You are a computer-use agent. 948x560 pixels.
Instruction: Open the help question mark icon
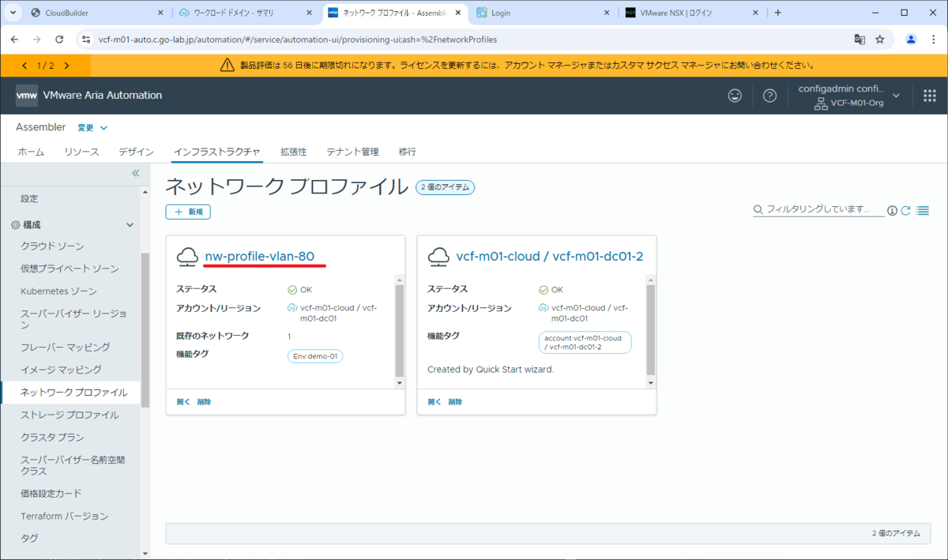[769, 96]
